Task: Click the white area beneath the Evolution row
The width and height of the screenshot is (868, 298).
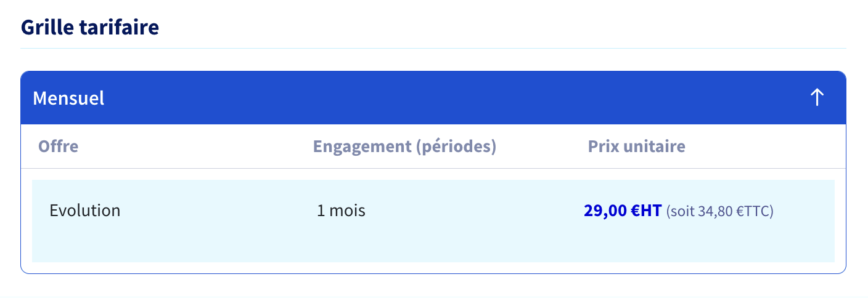Action: pyautogui.click(x=433, y=267)
